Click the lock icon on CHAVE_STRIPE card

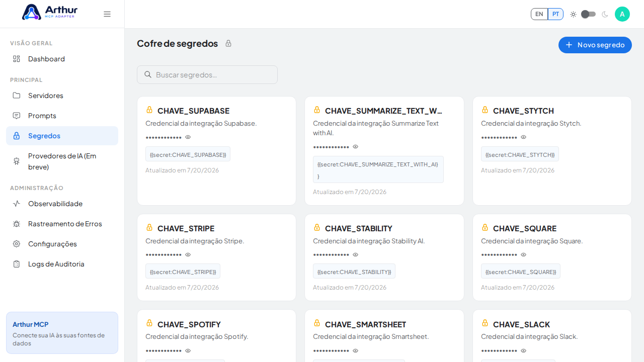149,227
